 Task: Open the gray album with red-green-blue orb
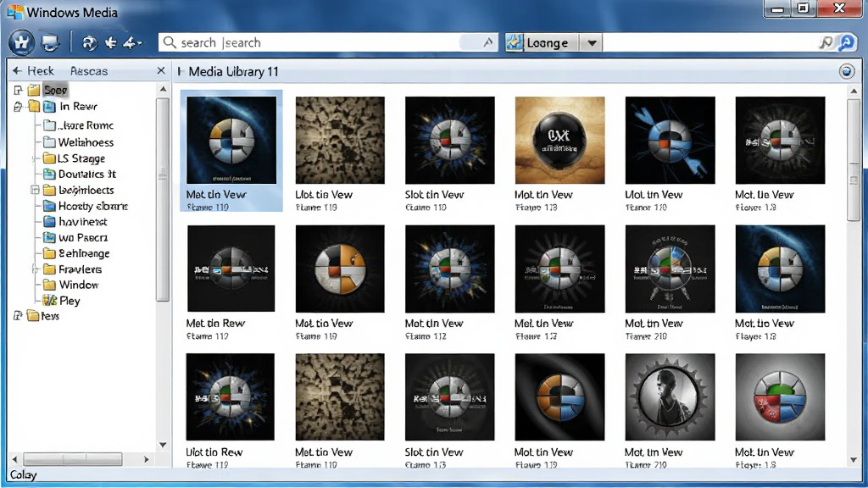click(x=780, y=397)
